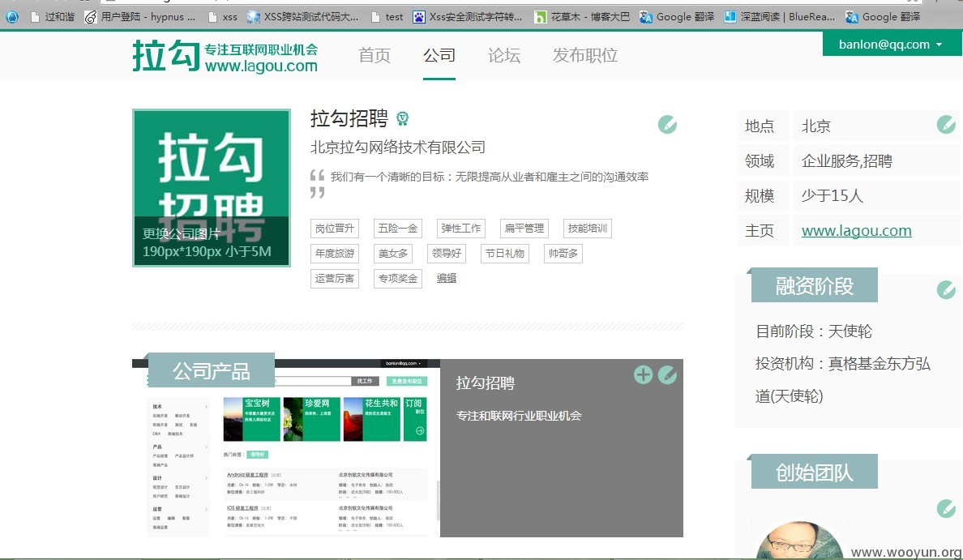The image size is (963, 560).
Task: Click the 拉勾 logo in header
Action: tap(225, 56)
